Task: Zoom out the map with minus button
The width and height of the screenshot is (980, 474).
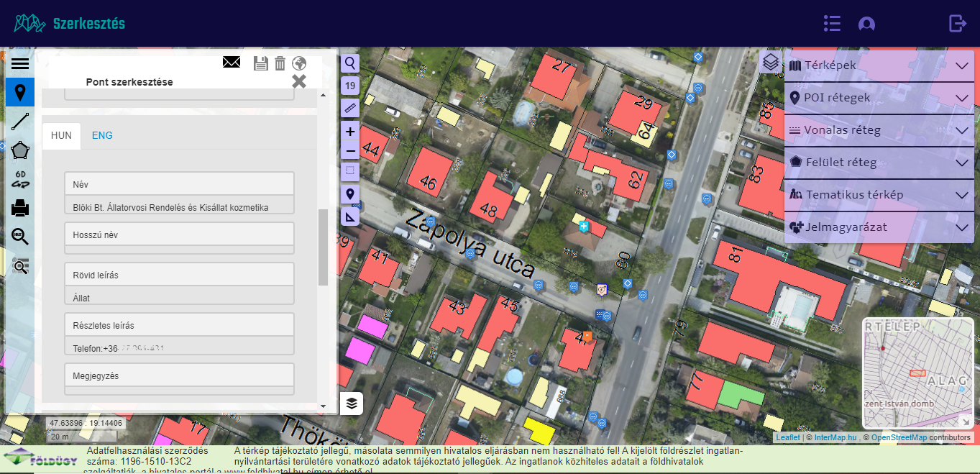Action: (x=350, y=151)
